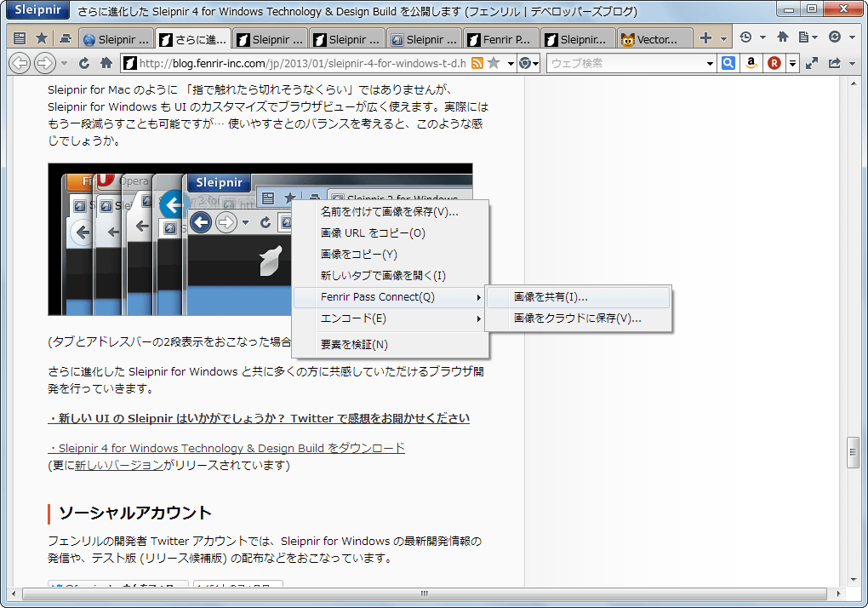Screen dimensions: 868x608
Task: Search with the Rakuten R icon
Action: (774, 63)
